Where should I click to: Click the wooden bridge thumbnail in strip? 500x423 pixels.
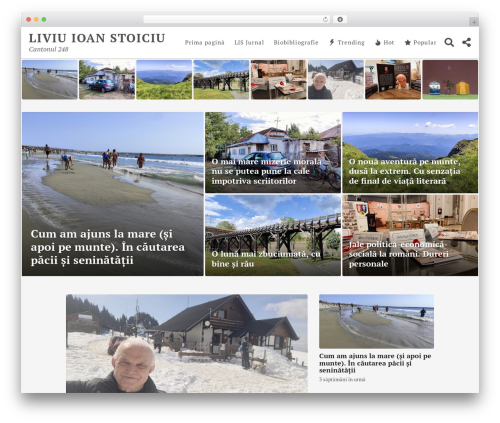(221, 80)
